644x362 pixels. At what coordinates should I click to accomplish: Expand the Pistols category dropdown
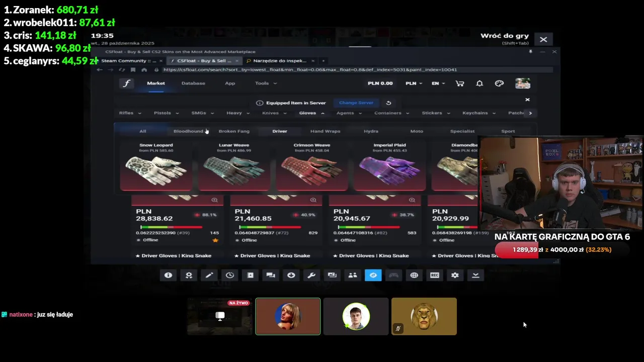[x=166, y=113]
